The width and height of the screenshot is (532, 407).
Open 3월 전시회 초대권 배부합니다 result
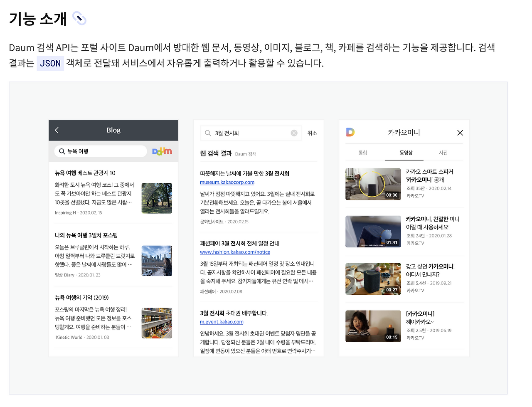click(x=234, y=313)
